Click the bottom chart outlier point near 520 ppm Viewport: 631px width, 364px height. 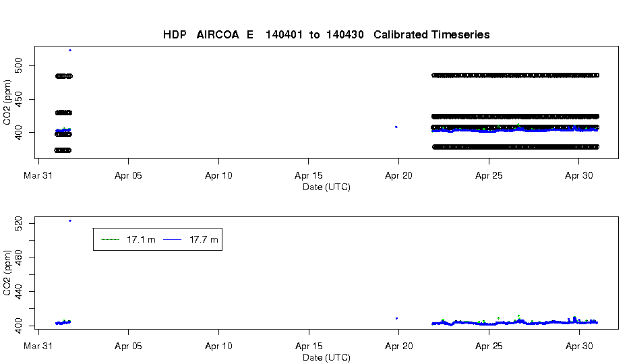point(70,221)
